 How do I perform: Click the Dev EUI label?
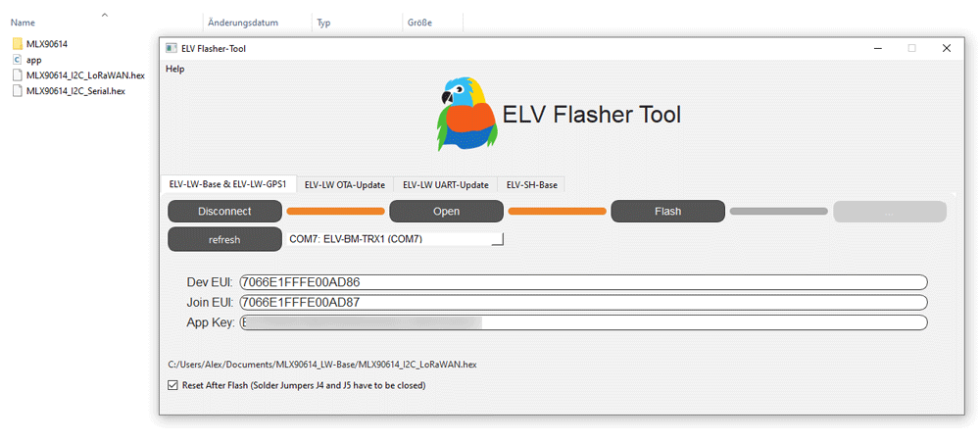210,282
